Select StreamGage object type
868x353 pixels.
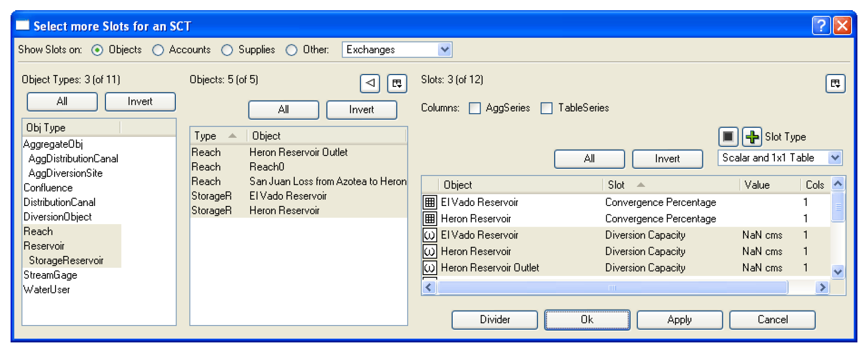[50, 275]
